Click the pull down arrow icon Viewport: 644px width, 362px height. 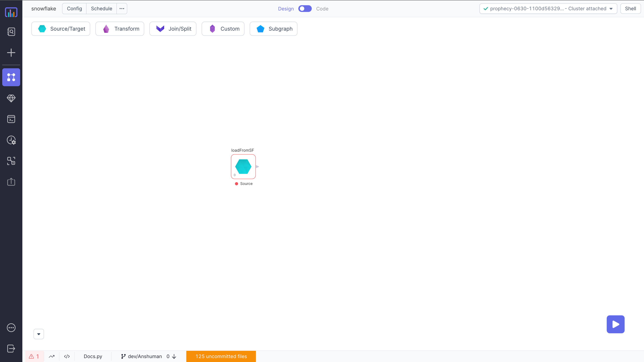(x=174, y=356)
